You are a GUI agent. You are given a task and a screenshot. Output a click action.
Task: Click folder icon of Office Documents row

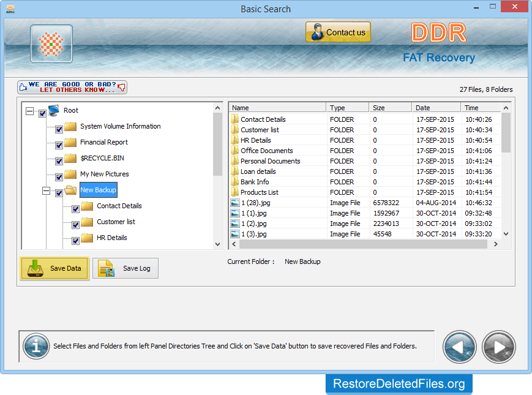(x=235, y=150)
